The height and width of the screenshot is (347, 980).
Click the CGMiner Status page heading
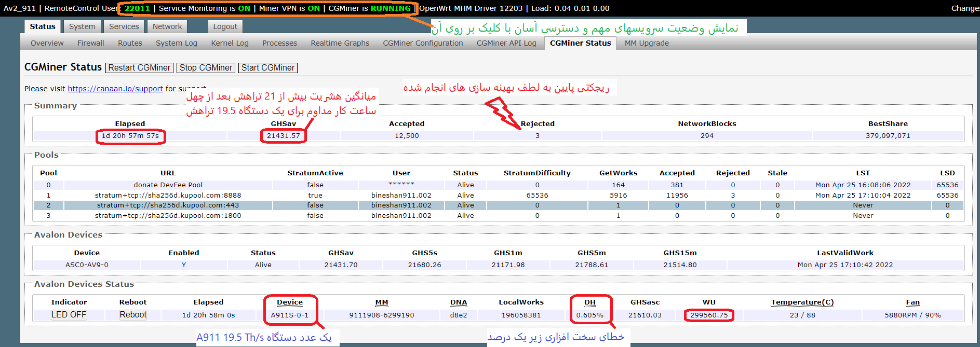[x=63, y=67]
